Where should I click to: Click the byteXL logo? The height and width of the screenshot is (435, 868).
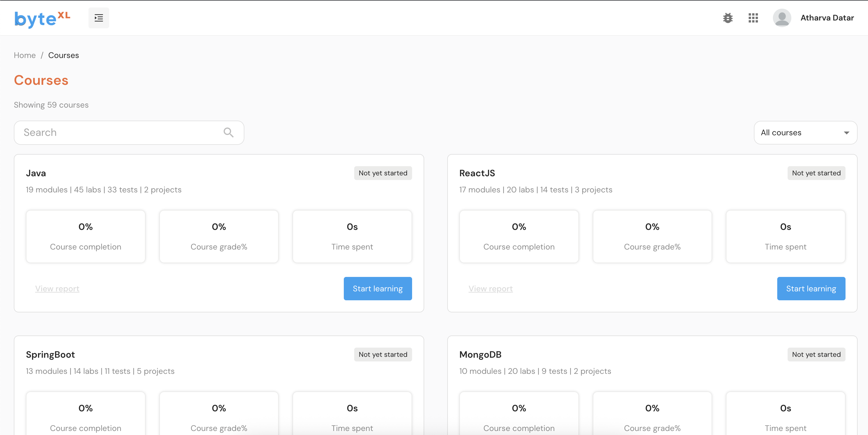point(42,18)
